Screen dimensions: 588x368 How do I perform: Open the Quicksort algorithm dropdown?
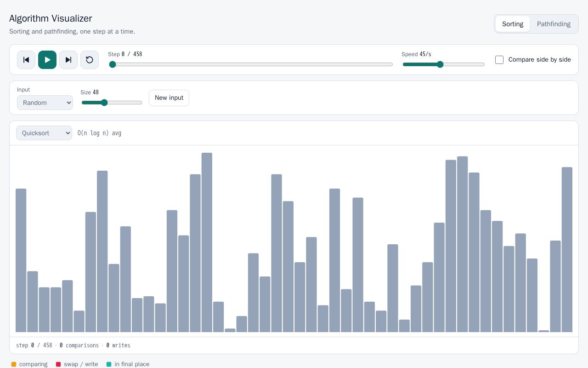click(44, 133)
